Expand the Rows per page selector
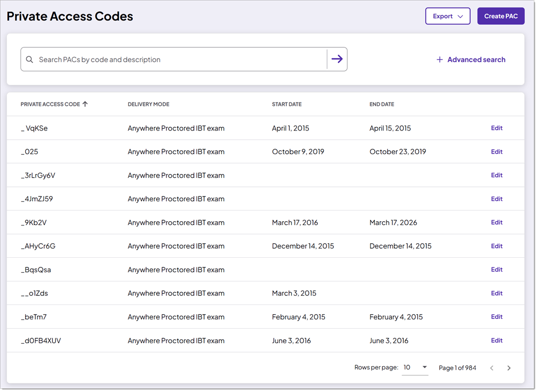Screen dimensions: 537x392 pos(415,367)
